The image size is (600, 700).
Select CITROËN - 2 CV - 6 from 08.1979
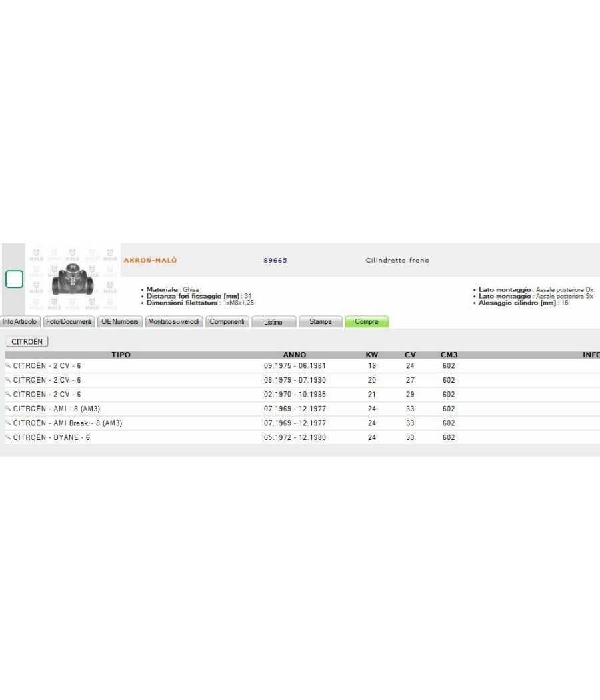pyautogui.click(x=47, y=380)
